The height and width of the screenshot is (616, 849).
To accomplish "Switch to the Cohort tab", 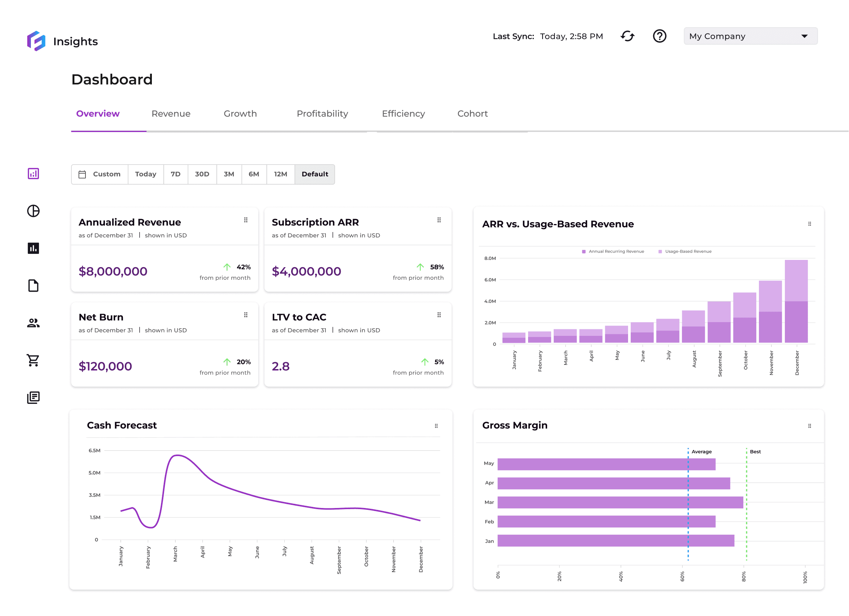I will tap(472, 113).
